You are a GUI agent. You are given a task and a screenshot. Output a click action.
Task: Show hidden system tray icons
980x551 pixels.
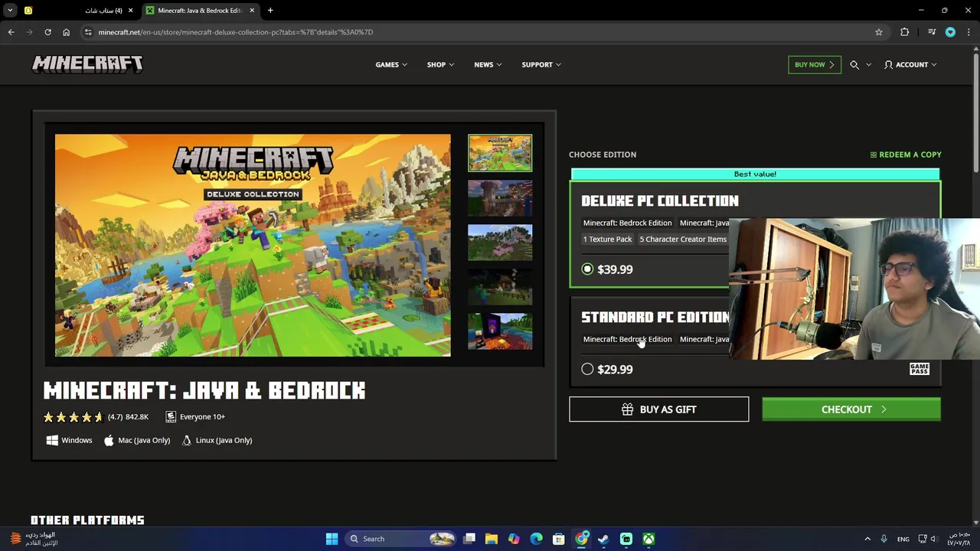(x=867, y=539)
